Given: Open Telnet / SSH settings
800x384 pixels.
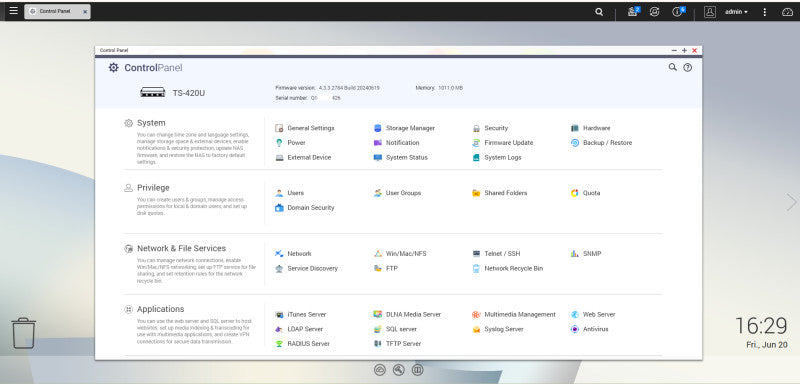Looking at the screenshot, I should coord(496,253).
